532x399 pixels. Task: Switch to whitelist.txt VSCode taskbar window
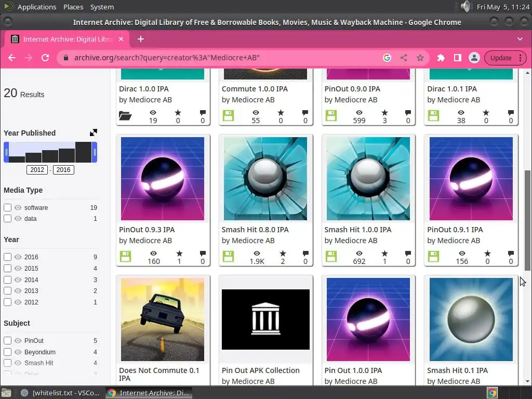point(61,393)
